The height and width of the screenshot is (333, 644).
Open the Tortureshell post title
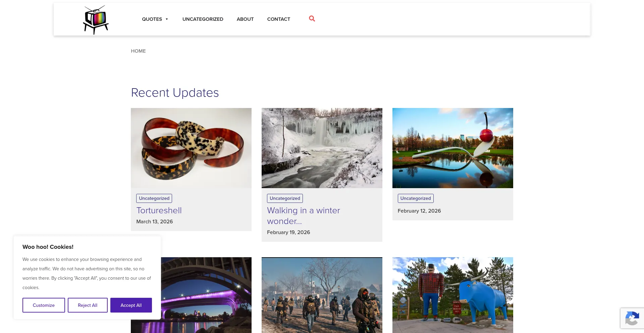[159, 210]
